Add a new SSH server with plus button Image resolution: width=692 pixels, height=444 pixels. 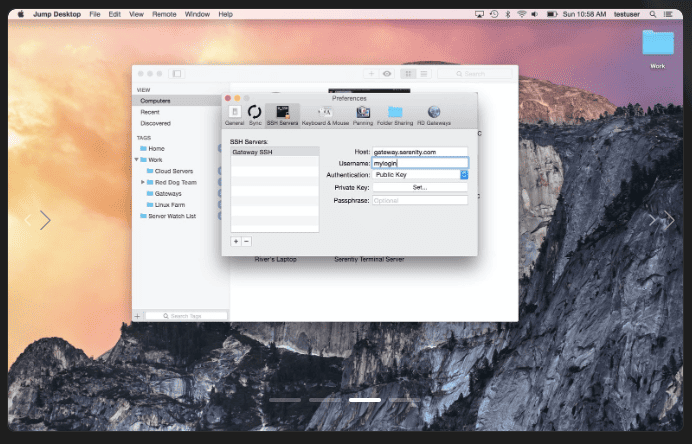tap(236, 241)
